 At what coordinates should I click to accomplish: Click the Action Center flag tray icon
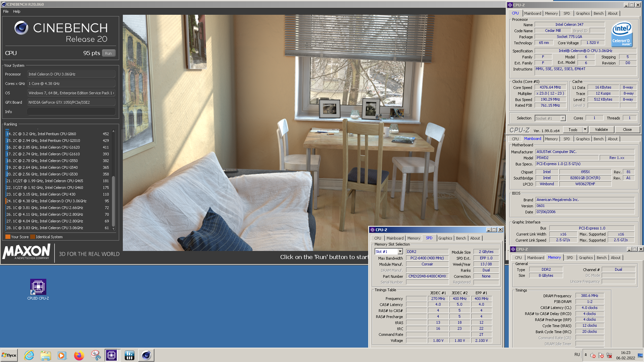pyautogui.click(x=601, y=355)
